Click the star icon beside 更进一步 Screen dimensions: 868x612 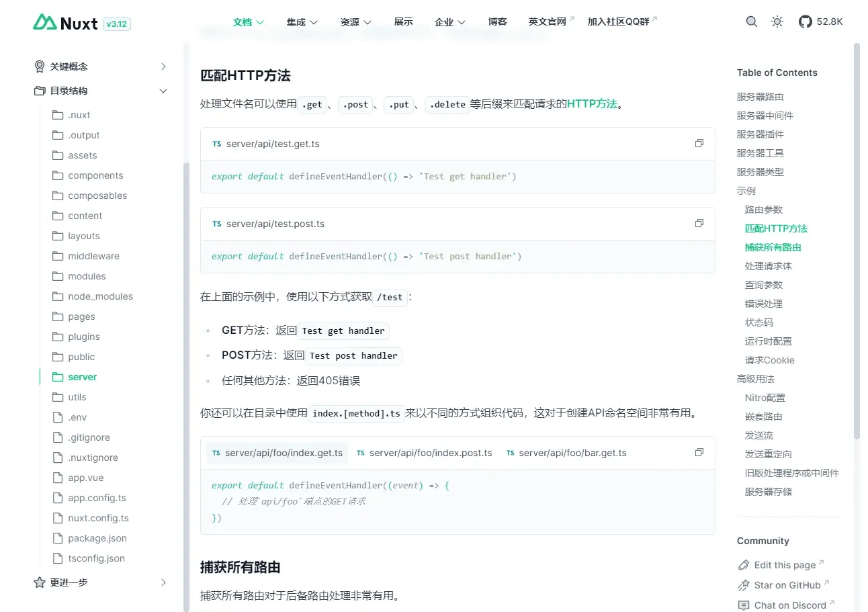point(40,582)
